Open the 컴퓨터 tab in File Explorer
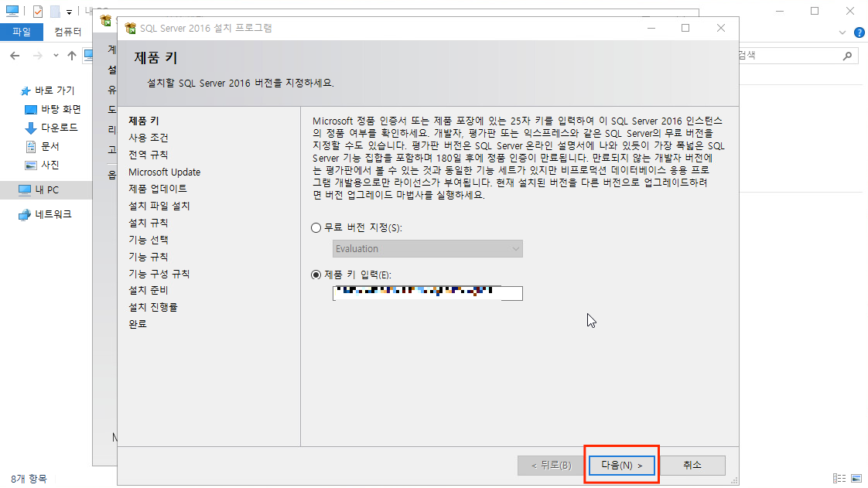 pyautogui.click(x=67, y=32)
